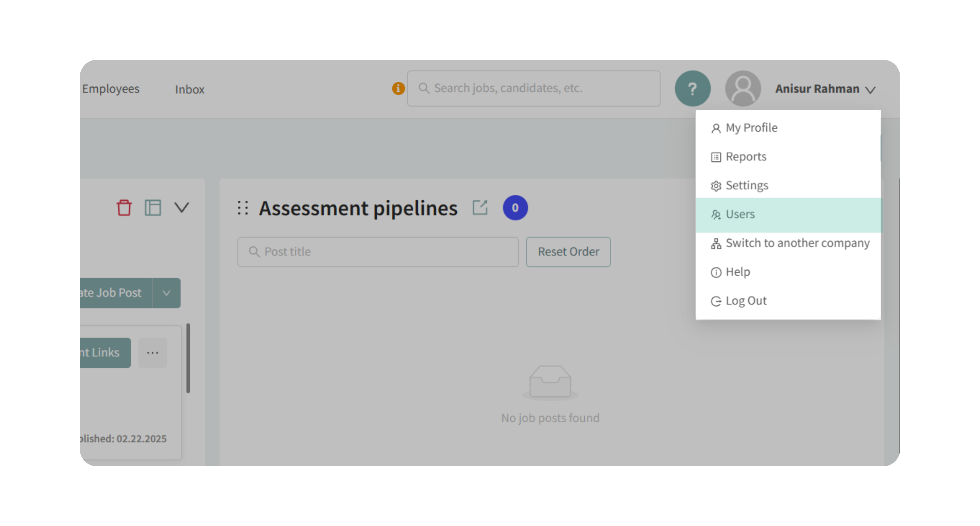Viewport: 980px width, 526px height.
Task: Click the user avatar picture
Action: [743, 89]
